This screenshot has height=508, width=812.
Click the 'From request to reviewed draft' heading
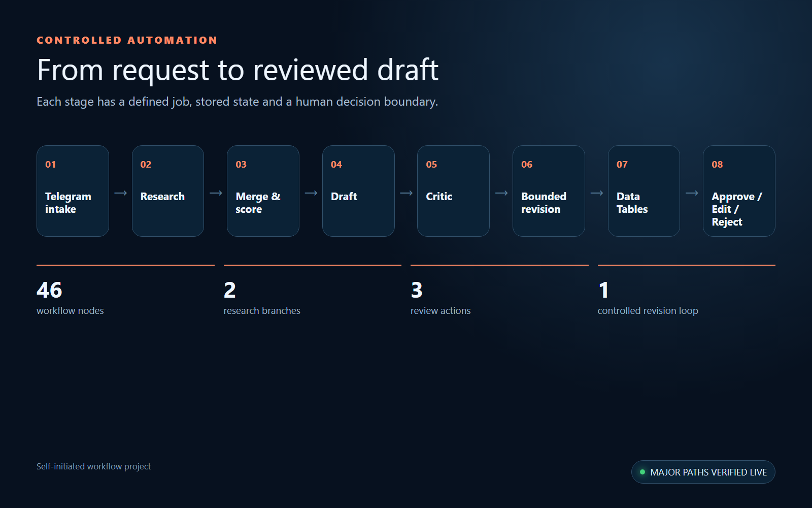point(238,70)
